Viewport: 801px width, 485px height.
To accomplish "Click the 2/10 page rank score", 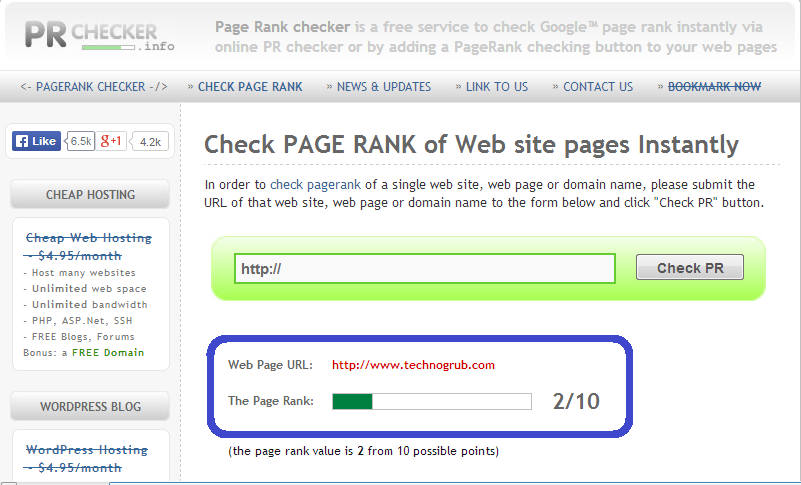I will (576, 401).
